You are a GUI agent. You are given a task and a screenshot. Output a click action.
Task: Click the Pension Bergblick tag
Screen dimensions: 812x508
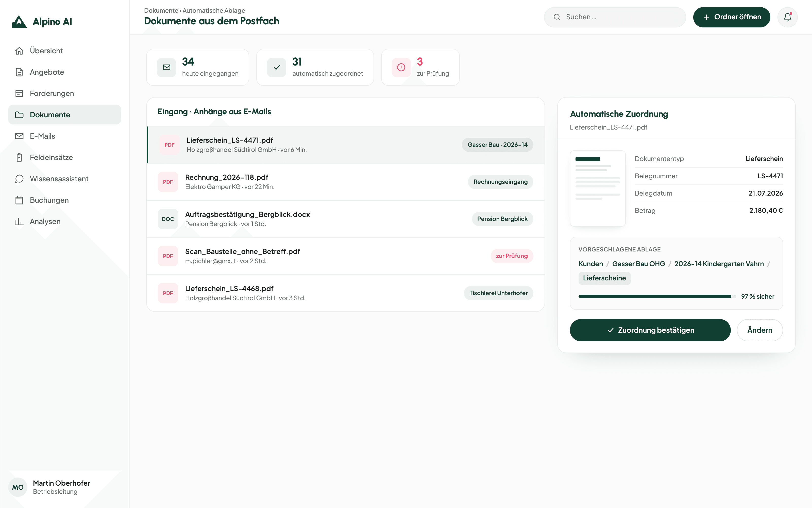(502, 219)
